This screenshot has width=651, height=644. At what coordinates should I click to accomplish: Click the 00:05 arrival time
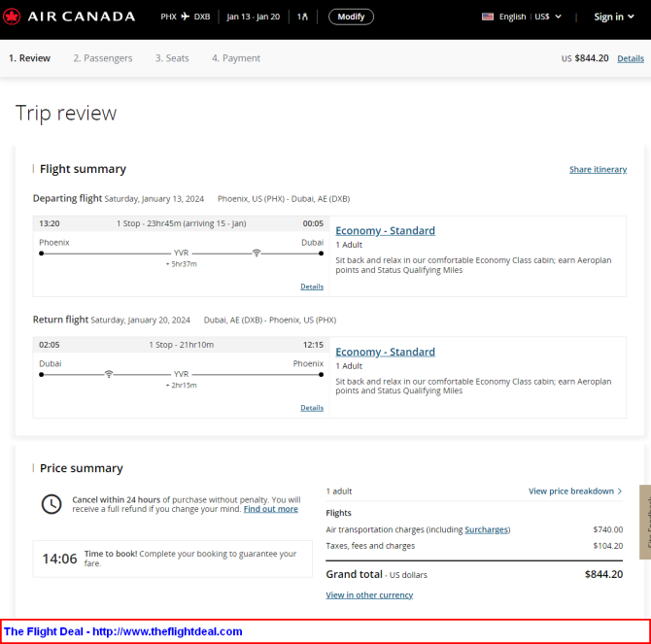pyautogui.click(x=313, y=223)
